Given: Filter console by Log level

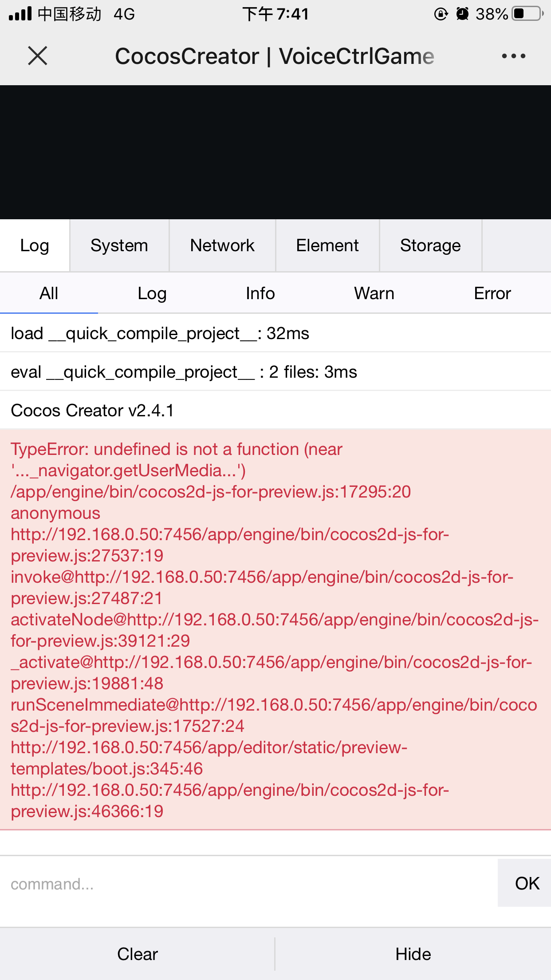Looking at the screenshot, I should pos(152,293).
